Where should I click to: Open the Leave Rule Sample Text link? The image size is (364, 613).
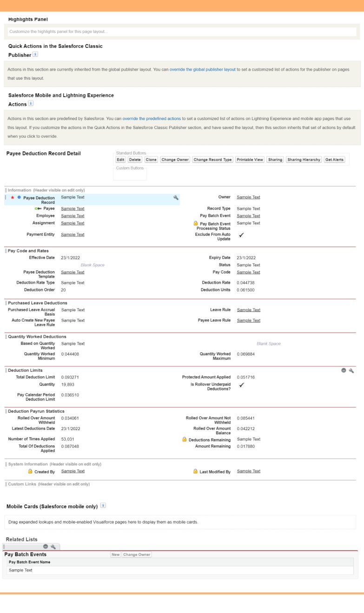point(248,310)
